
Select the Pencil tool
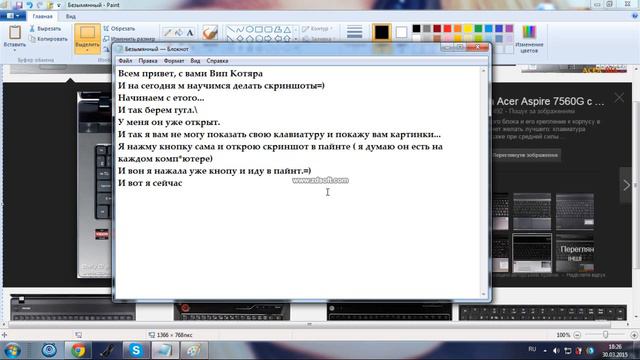(167, 33)
